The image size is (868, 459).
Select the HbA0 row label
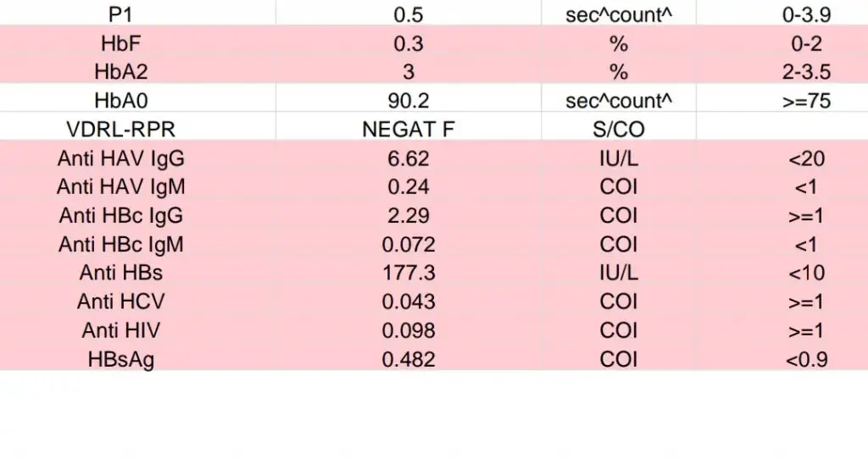coord(120,101)
